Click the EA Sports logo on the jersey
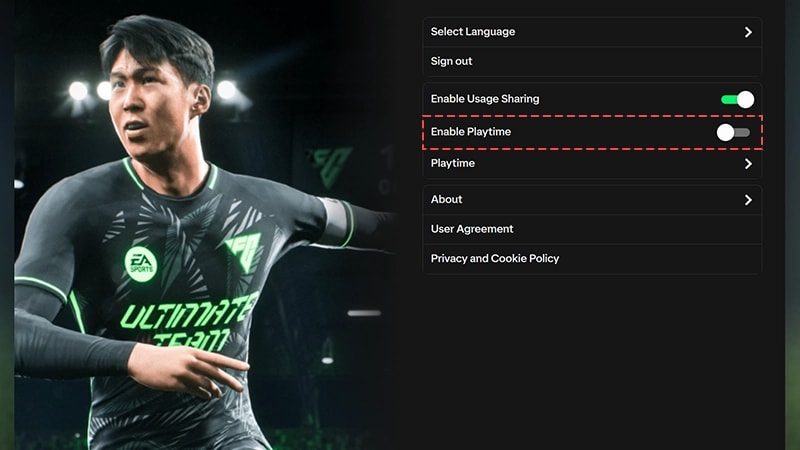This screenshot has width=800, height=450. [x=141, y=264]
